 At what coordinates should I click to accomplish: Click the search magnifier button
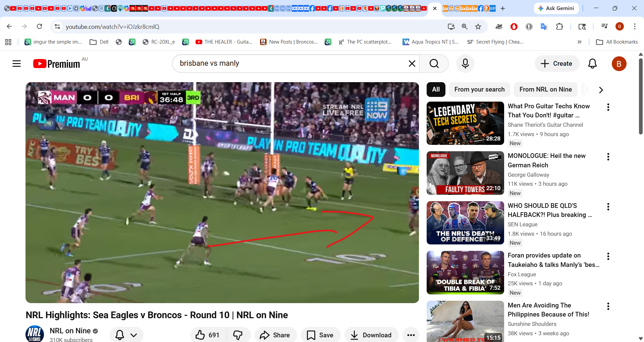pyautogui.click(x=434, y=64)
